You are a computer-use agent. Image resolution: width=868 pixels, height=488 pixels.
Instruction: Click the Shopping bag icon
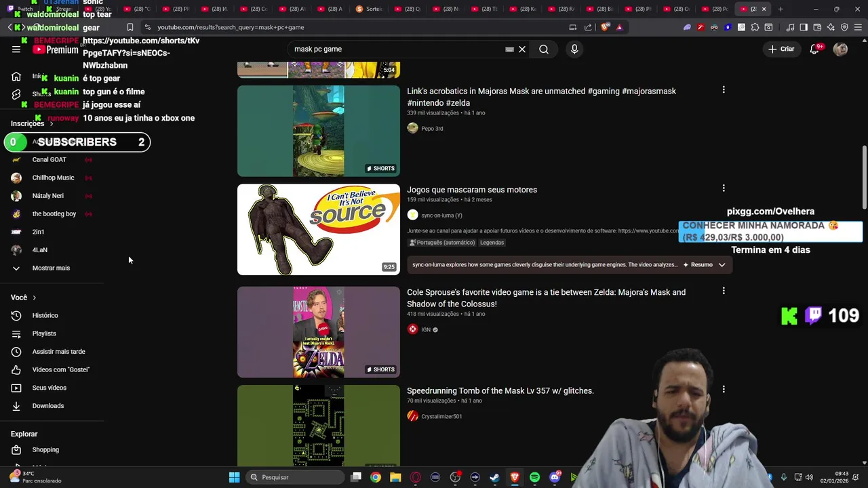16,450
